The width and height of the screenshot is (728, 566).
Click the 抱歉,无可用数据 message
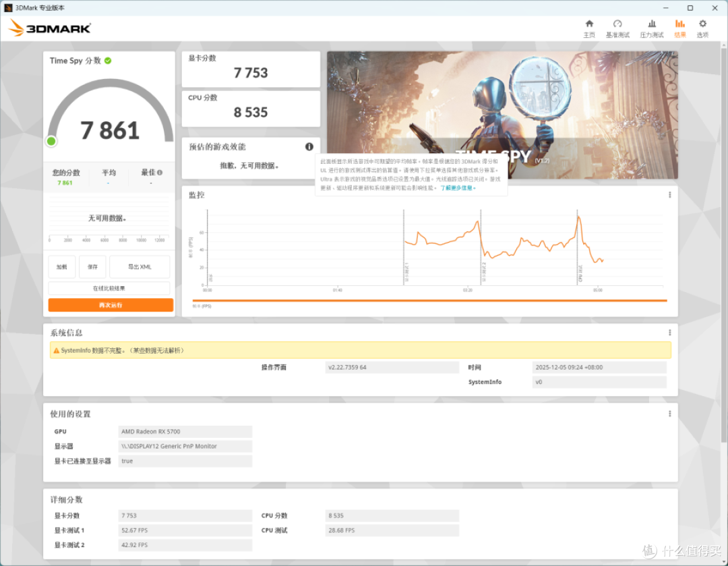(249, 166)
